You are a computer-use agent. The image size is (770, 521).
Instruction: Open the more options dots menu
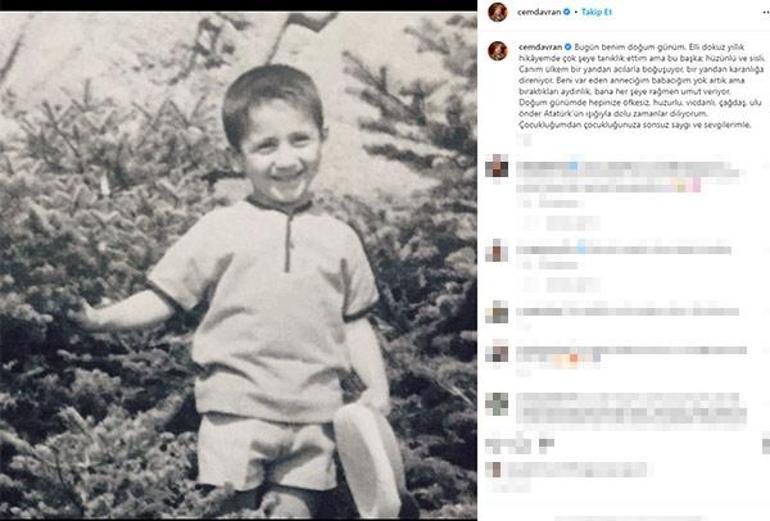tap(765, 12)
